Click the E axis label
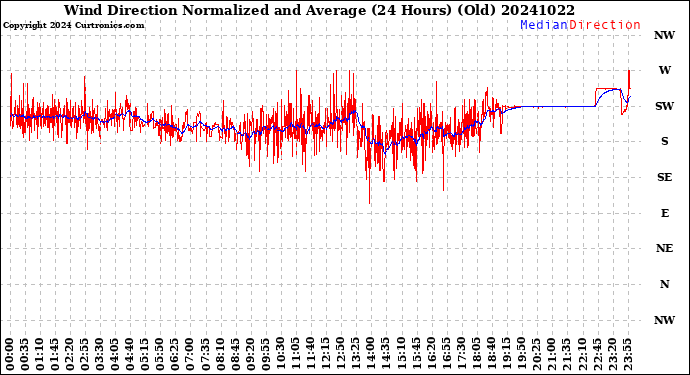690x375 pixels. pyautogui.click(x=664, y=213)
